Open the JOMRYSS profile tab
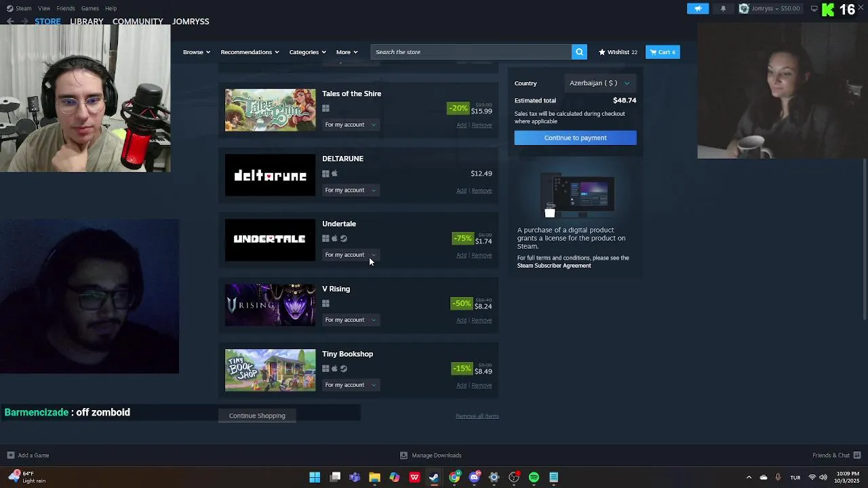The image size is (868, 488). (191, 22)
